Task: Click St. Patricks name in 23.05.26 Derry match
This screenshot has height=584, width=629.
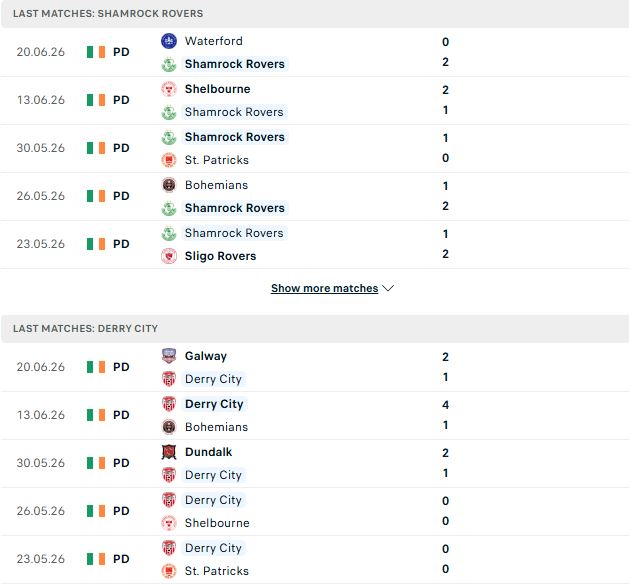Action: [x=217, y=571]
